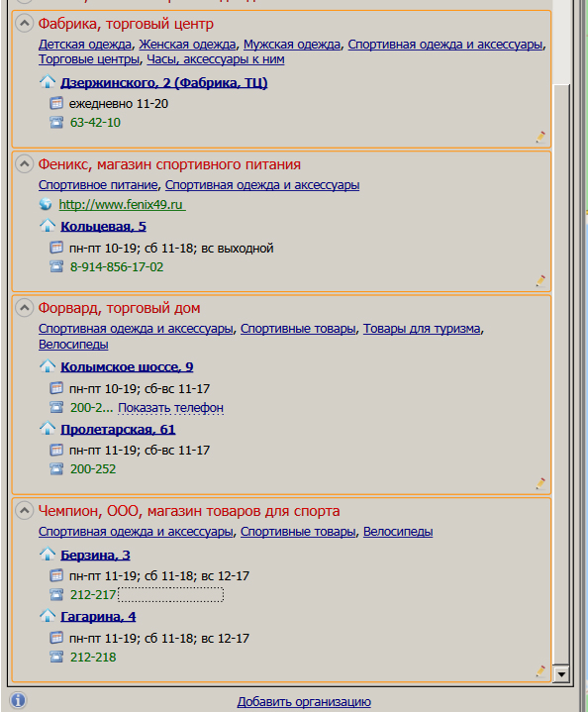Open the Добавить организацию link
Viewport: 588px width, 712px height.
(304, 701)
